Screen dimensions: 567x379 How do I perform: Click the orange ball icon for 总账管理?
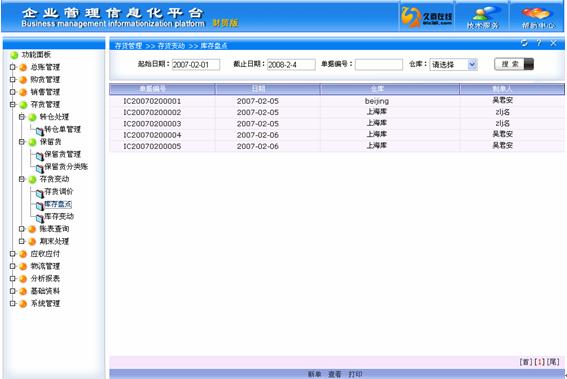23,67
